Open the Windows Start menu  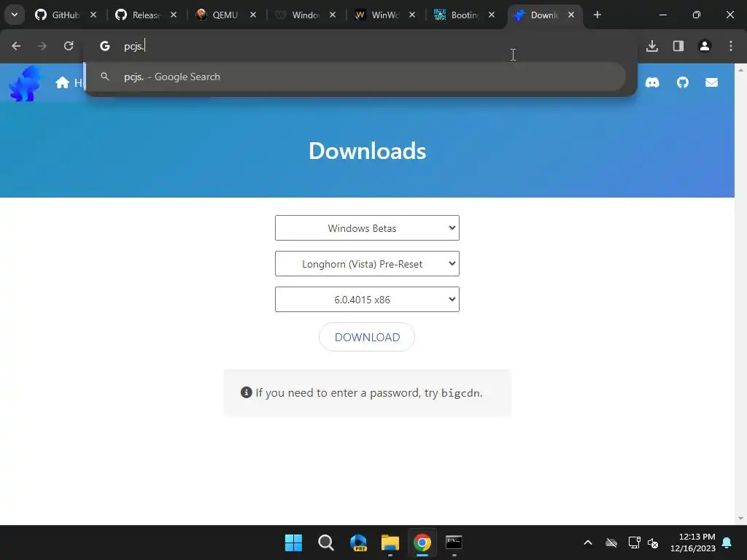coord(293,542)
